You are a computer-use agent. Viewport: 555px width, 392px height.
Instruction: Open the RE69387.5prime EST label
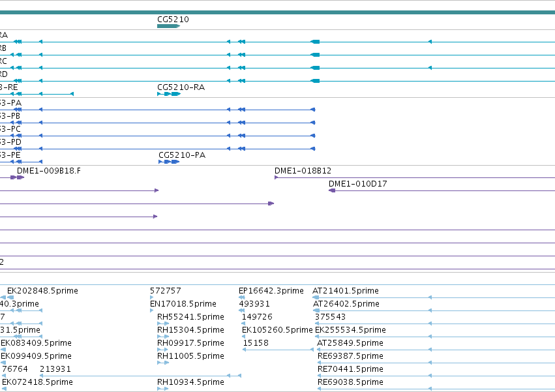350,356
